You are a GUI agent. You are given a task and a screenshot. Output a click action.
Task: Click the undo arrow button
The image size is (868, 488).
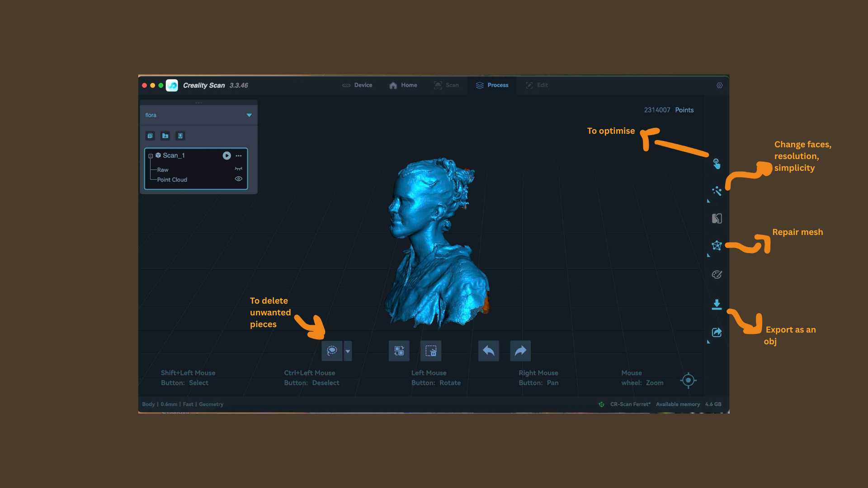(x=488, y=351)
